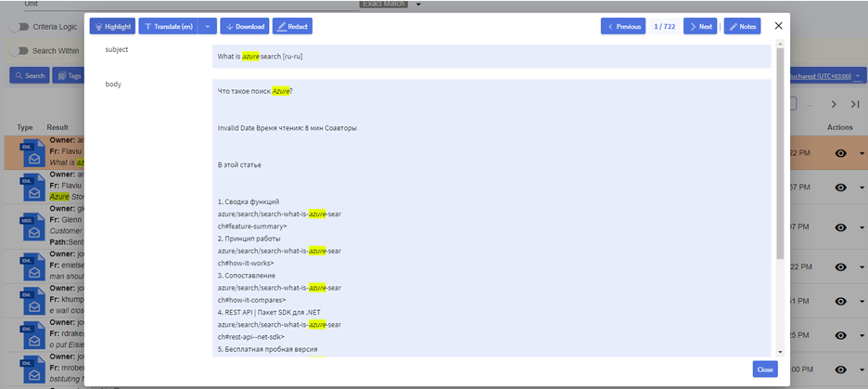Expand actions arrow for rdrake row

(x=862, y=336)
